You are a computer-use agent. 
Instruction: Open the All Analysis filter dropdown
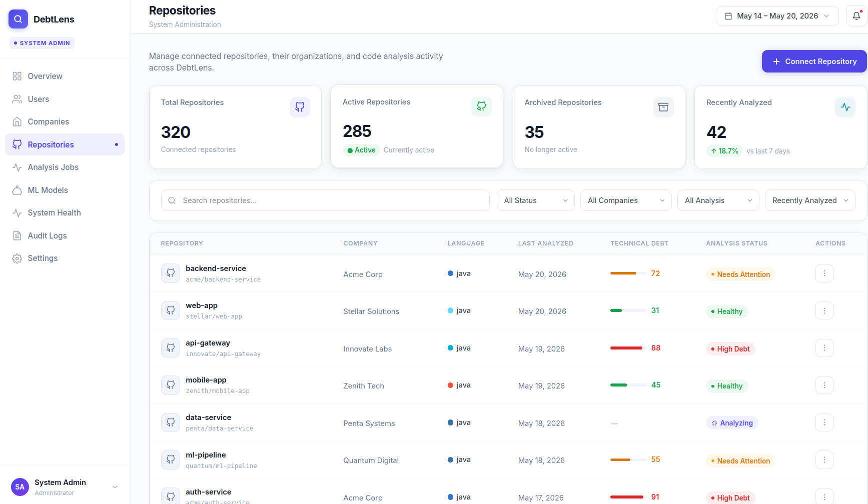(x=718, y=200)
